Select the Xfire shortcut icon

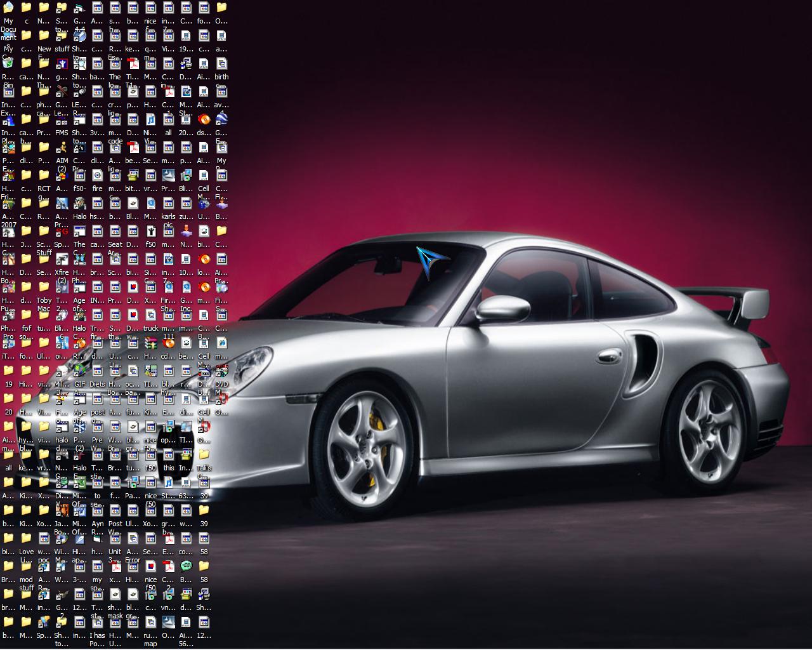pos(62,260)
